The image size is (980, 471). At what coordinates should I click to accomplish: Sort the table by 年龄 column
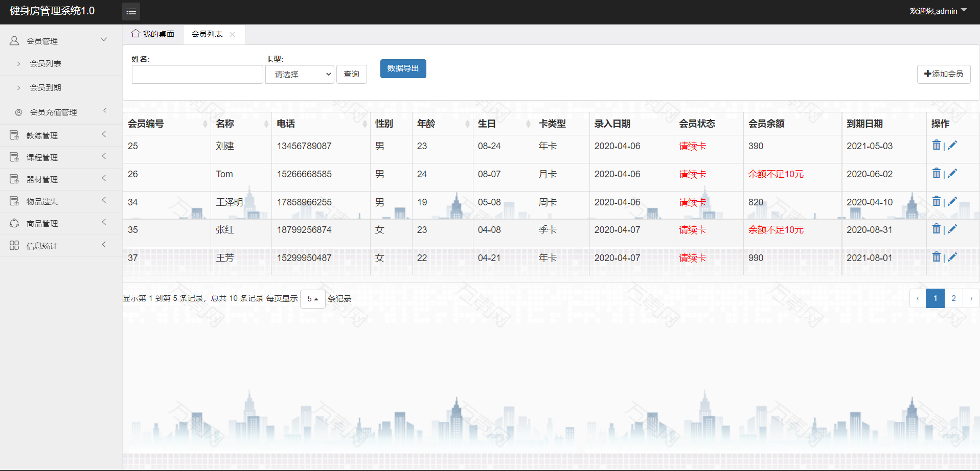[x=443, y=124]
